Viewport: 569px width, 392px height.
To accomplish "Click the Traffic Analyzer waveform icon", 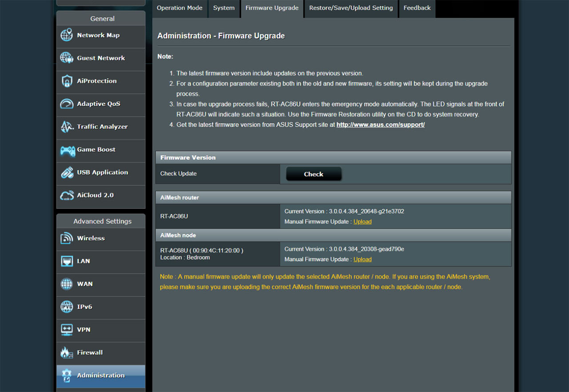I will (x=67, y=127).
